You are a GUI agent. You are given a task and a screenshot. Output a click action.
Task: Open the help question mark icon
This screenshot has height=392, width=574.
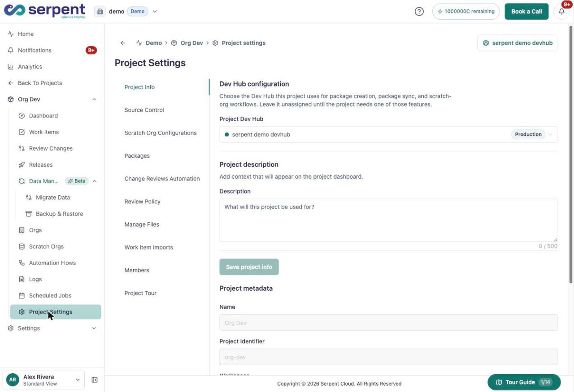tap(419, 12)
